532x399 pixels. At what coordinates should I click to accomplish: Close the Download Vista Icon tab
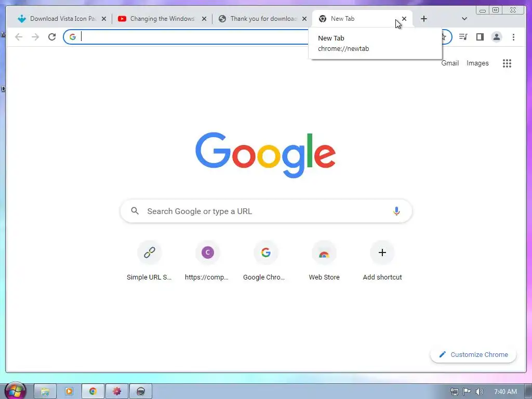pyautogui.click(x=104, y=19)
